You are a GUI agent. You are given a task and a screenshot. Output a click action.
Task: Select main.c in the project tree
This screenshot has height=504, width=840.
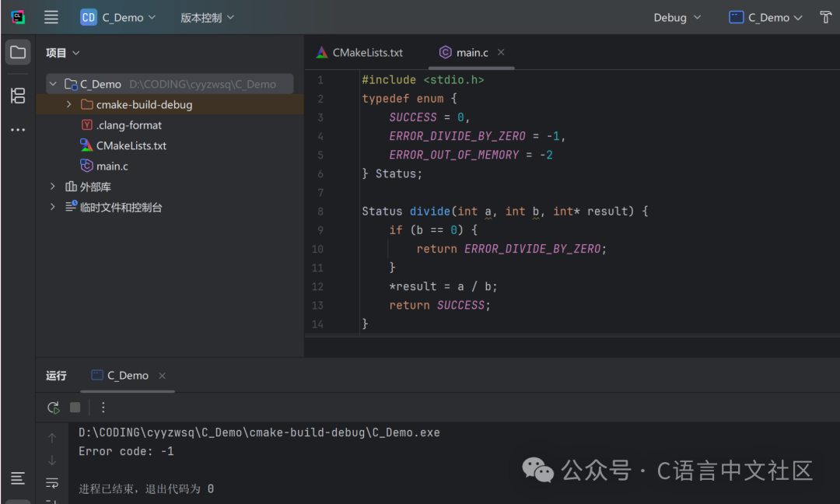pos(112,166)
